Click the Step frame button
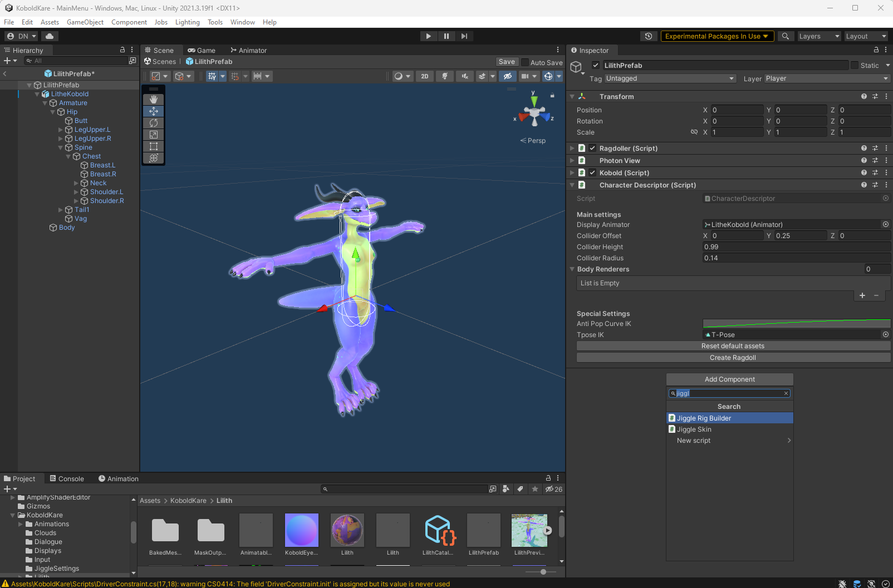 click(464, 36)
